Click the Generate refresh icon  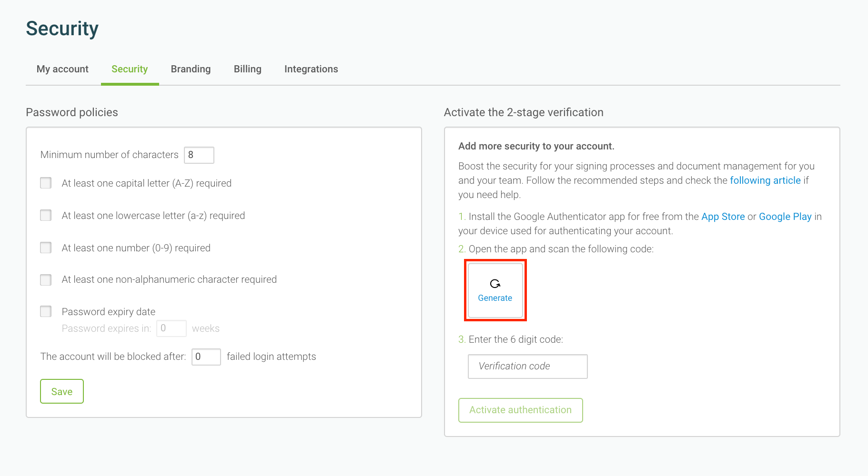(x=495, y=284)
